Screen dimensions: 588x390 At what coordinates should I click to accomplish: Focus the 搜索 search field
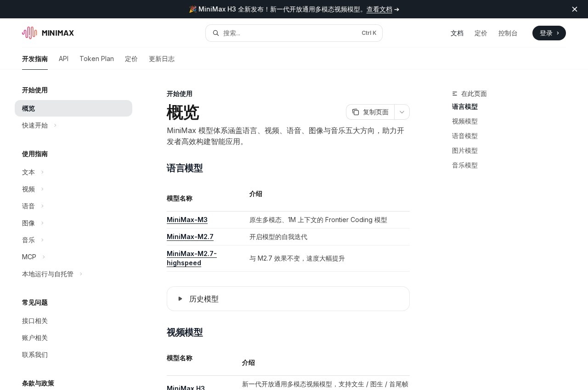pyautogui.click(x=294, y=33)
